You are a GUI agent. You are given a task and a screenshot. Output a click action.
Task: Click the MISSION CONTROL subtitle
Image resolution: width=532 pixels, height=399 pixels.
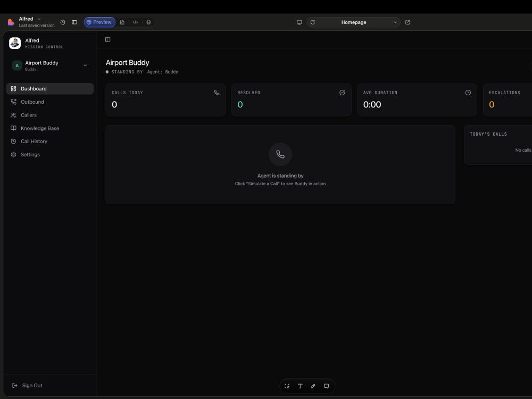pos(44,47)
